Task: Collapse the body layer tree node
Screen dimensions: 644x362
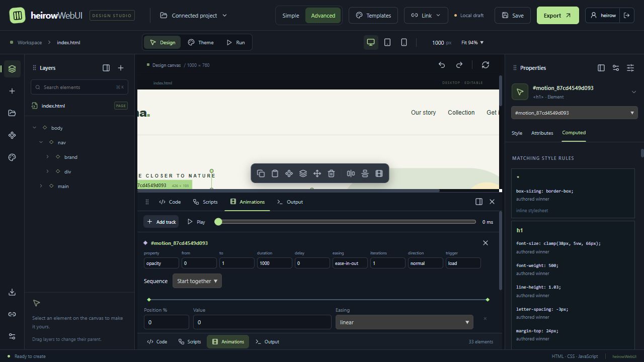Action: 35,128
